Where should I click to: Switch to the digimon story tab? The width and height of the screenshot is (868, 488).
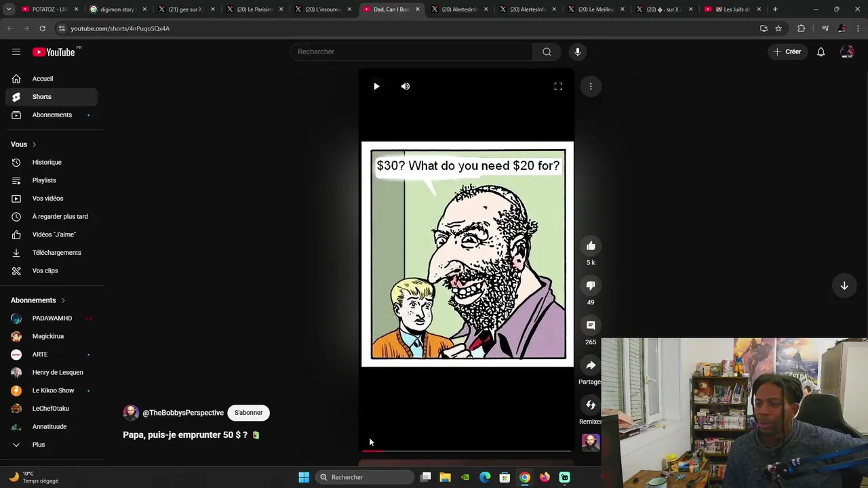click(x=117, y=9)
